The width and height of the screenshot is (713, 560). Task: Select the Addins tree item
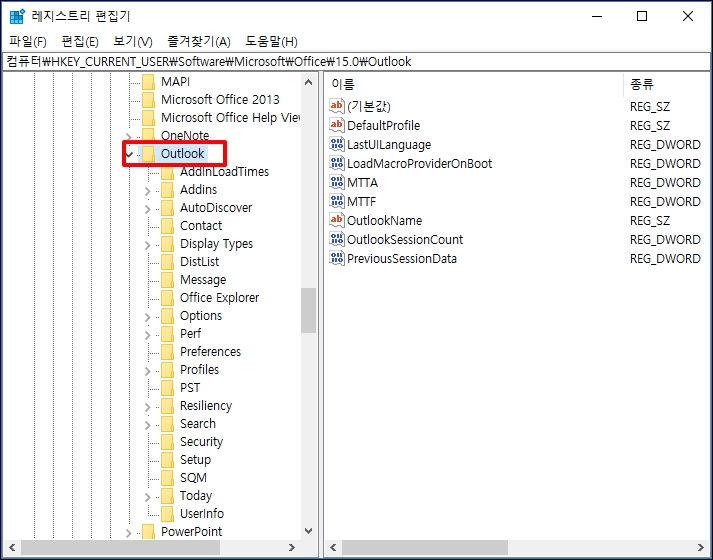(199, 190)
